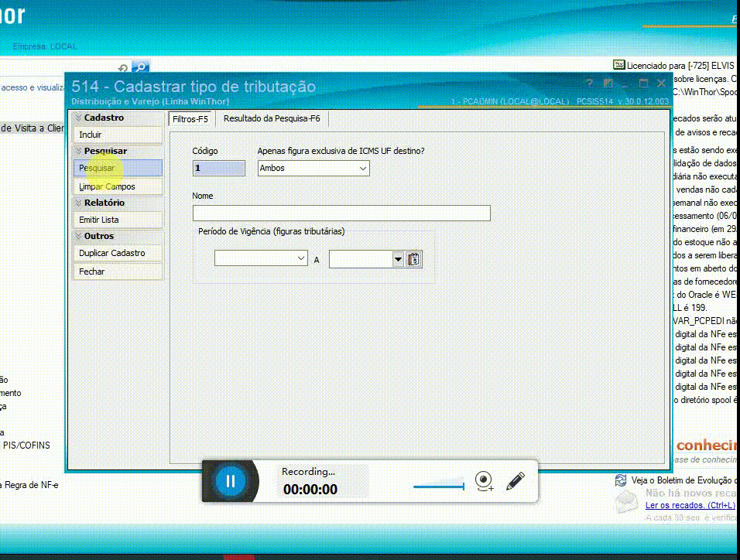This screenshot has height=560, width=740.
Task: Click Emitir Lista
Action: tap(118, 220)
